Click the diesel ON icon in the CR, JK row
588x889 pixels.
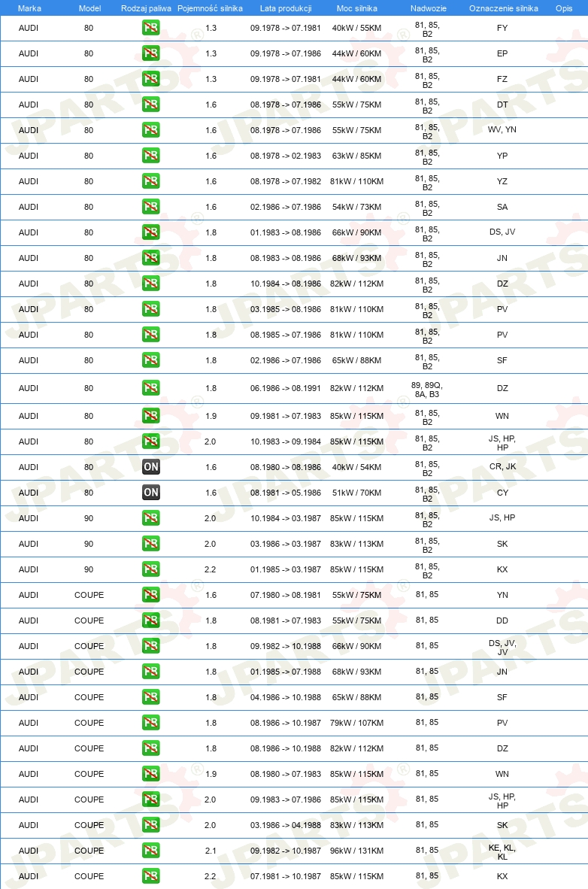151,466
